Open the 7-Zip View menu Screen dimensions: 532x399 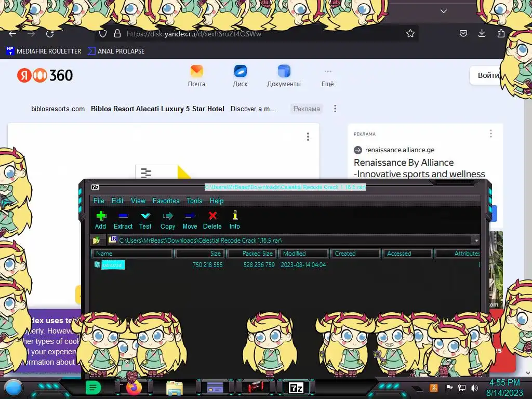click(138, 201)
